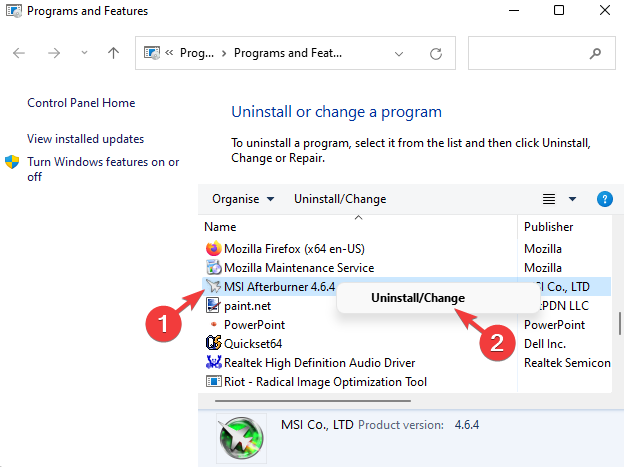Select MSI Afterburner 4.6.4 entry
This screenshot has width=624, height=467.
tap(279, 287)
